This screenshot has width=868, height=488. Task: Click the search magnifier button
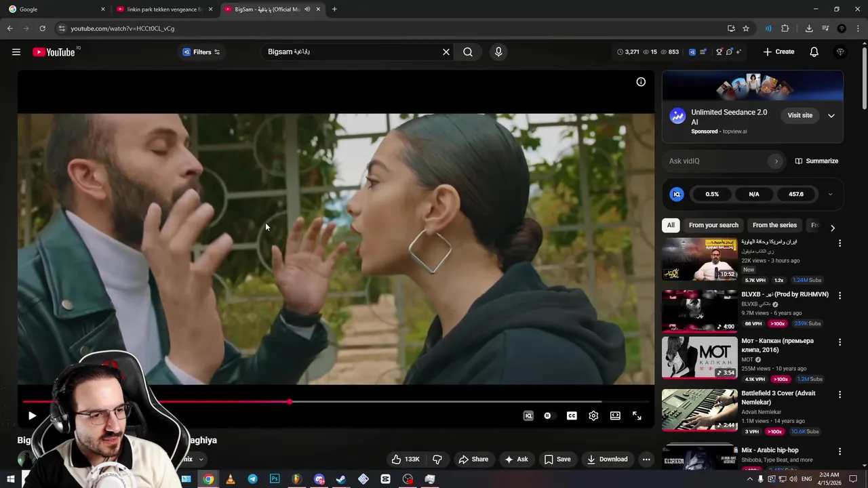(x=468, y=52)
